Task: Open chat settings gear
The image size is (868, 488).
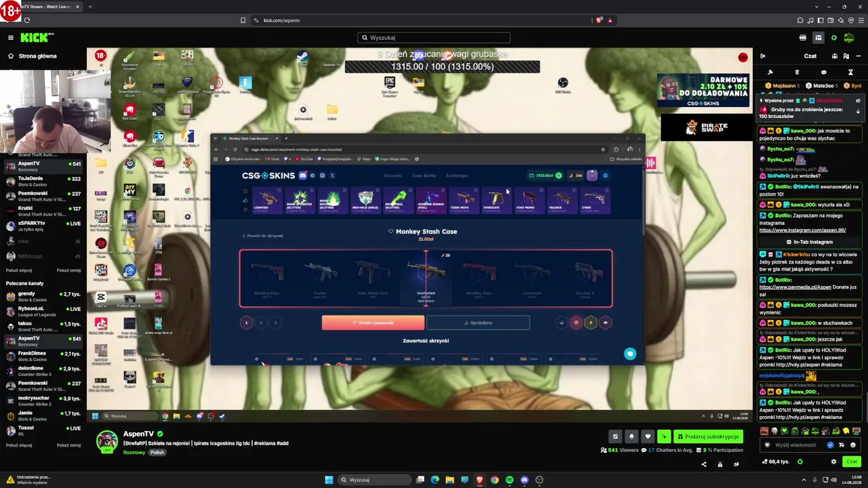Action: click(x=833, y=462)
